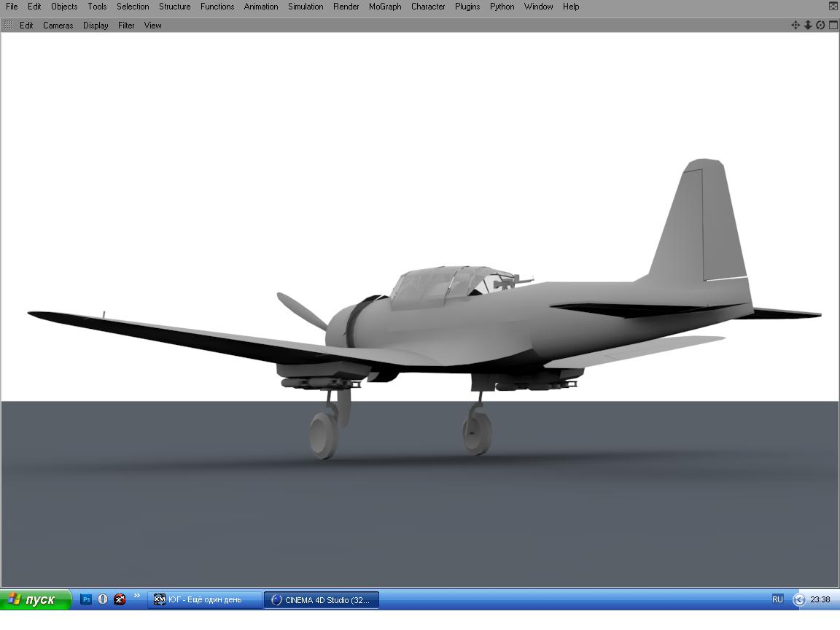Click the viewport move camera icon

click(x=796, y=26)
